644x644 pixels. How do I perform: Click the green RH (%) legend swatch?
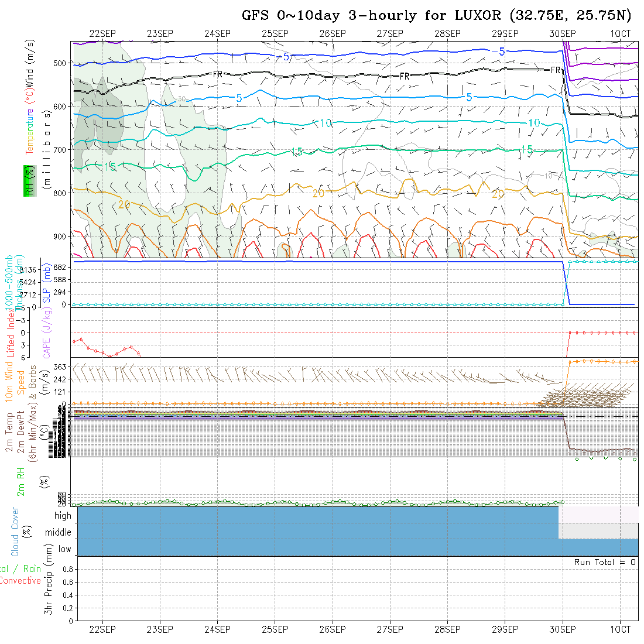point(29,180)
